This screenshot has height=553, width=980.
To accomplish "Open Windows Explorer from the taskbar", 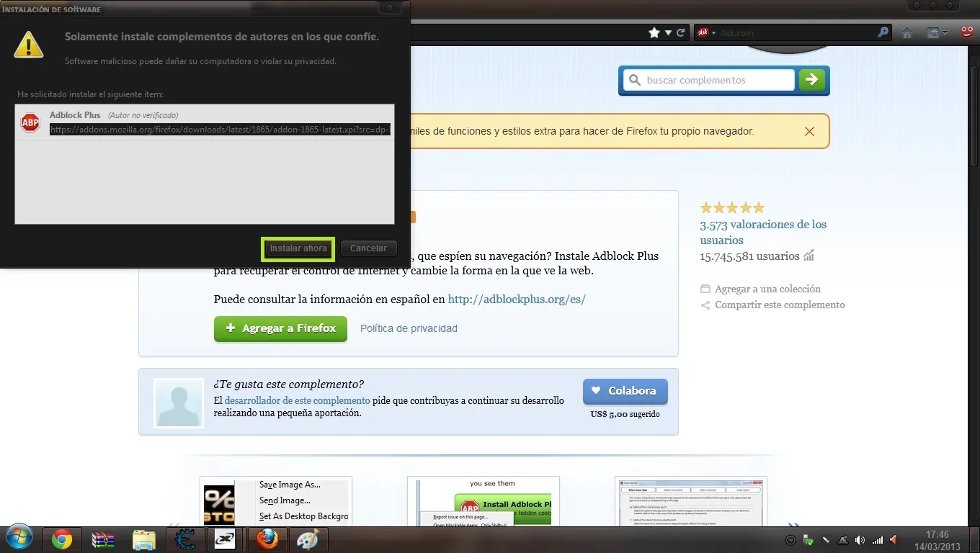I will click(x=144, y=539).
